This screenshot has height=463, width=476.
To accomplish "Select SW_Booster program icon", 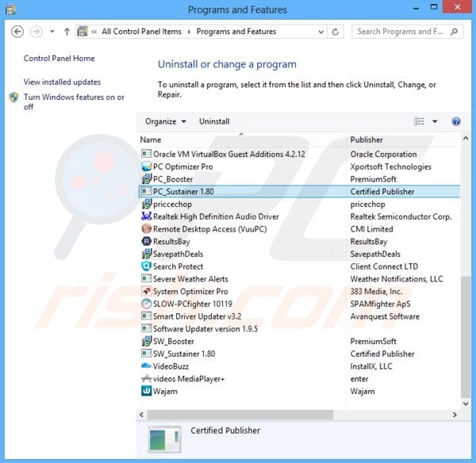I will coord(146,341).
